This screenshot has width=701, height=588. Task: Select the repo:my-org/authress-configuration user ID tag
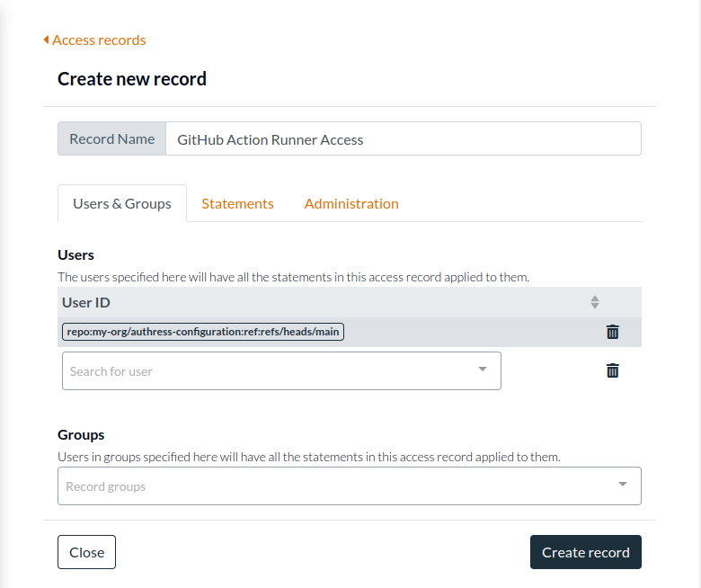pos(203,332)
